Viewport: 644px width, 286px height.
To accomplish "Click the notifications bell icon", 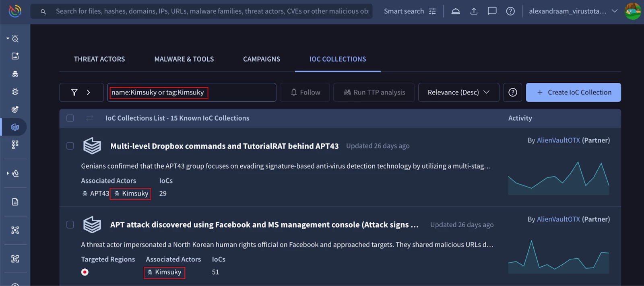I will (x=456, y=11).
